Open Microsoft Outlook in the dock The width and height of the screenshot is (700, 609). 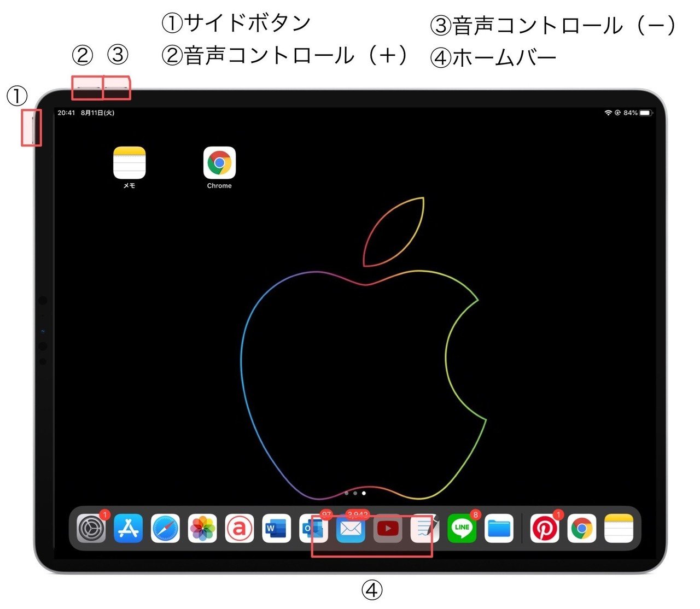pyautogui.click(x=313, y=529)
